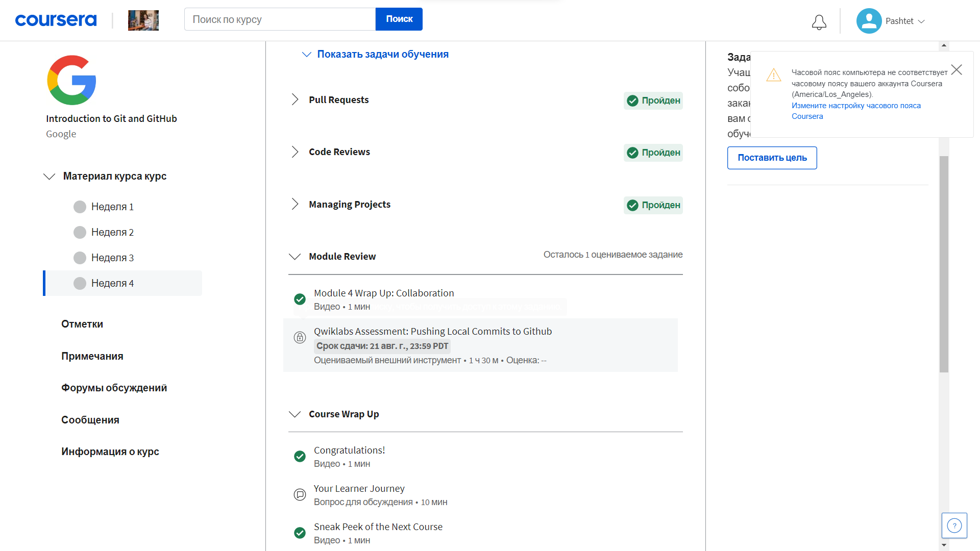Open the help question mark button
This screenshot has width=980, height=551.
click(954, 525)
